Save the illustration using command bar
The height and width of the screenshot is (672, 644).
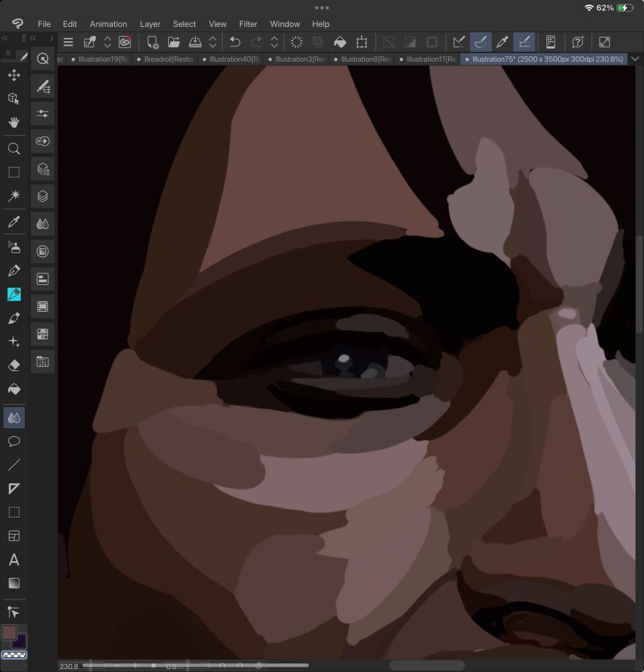(195, 42)
